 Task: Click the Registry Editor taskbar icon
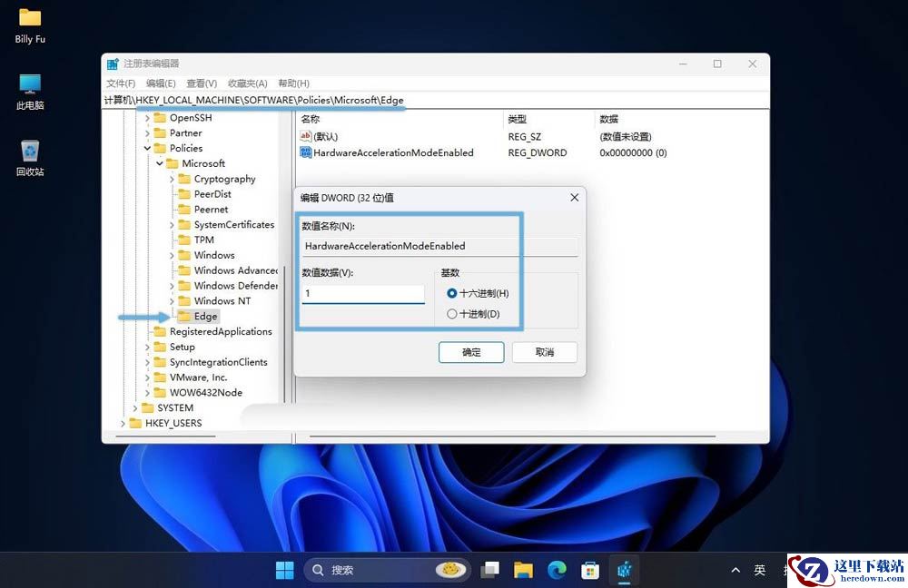[x=625, y=570]
